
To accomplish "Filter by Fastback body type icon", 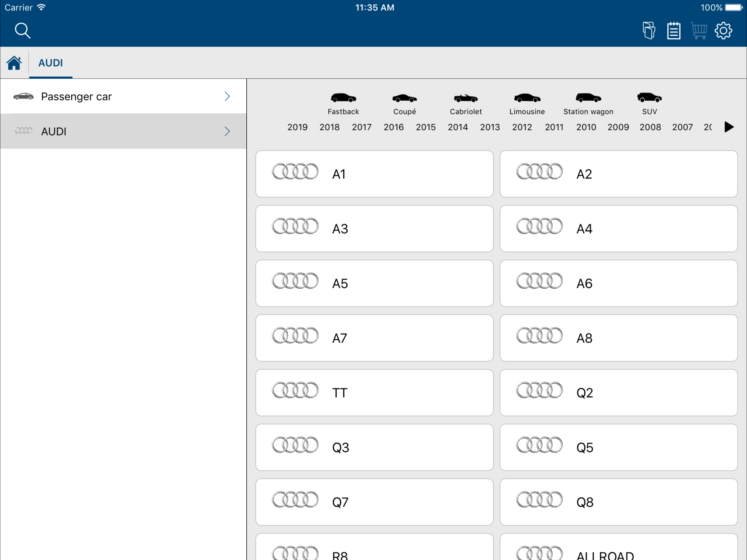I will 343,98.
